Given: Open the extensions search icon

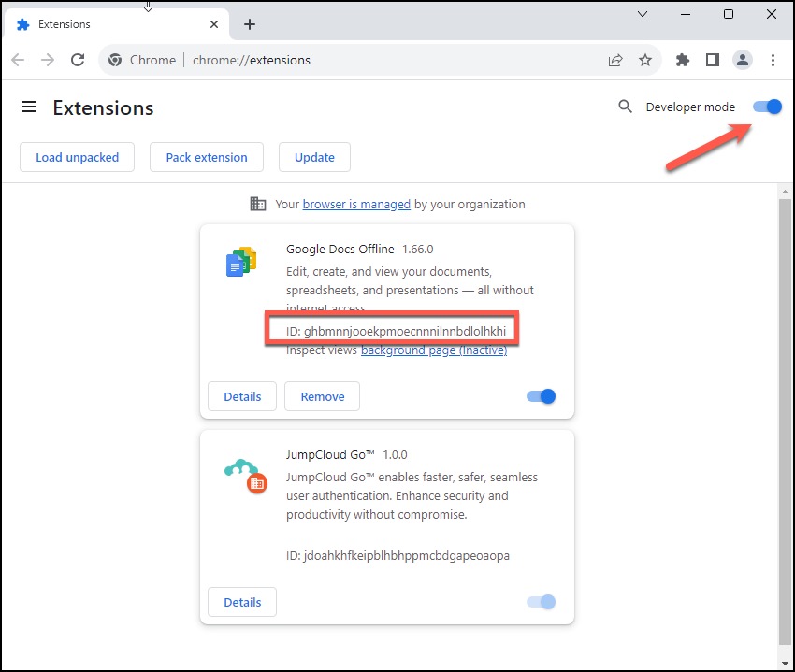Looking at the screenshot, I should (625, 107).
